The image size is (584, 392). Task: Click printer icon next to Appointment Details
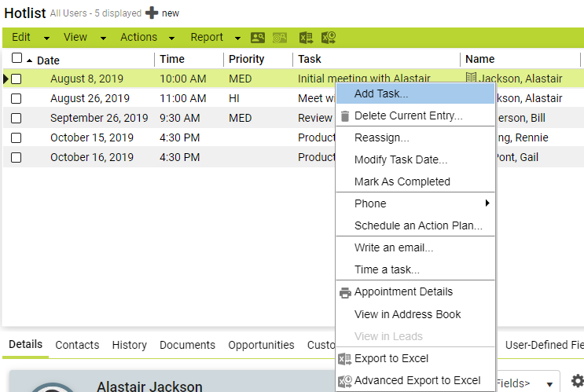click(345, 292)
